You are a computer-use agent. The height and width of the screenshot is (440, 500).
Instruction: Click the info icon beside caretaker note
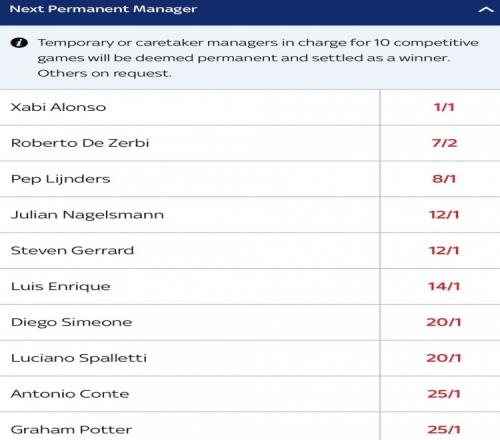tap(19, 43)
